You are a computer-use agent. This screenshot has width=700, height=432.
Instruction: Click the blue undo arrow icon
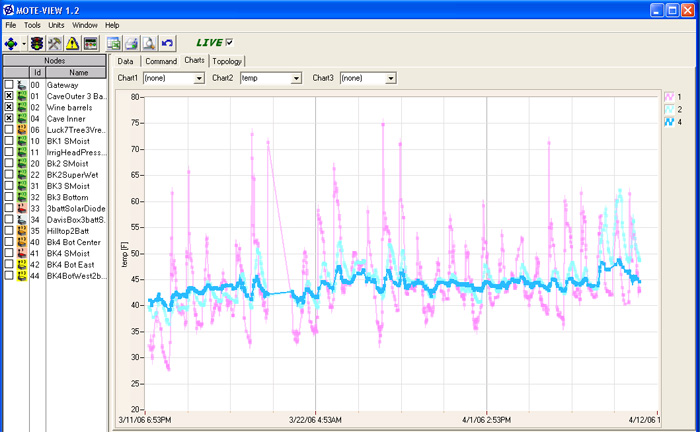click(167, 43)
